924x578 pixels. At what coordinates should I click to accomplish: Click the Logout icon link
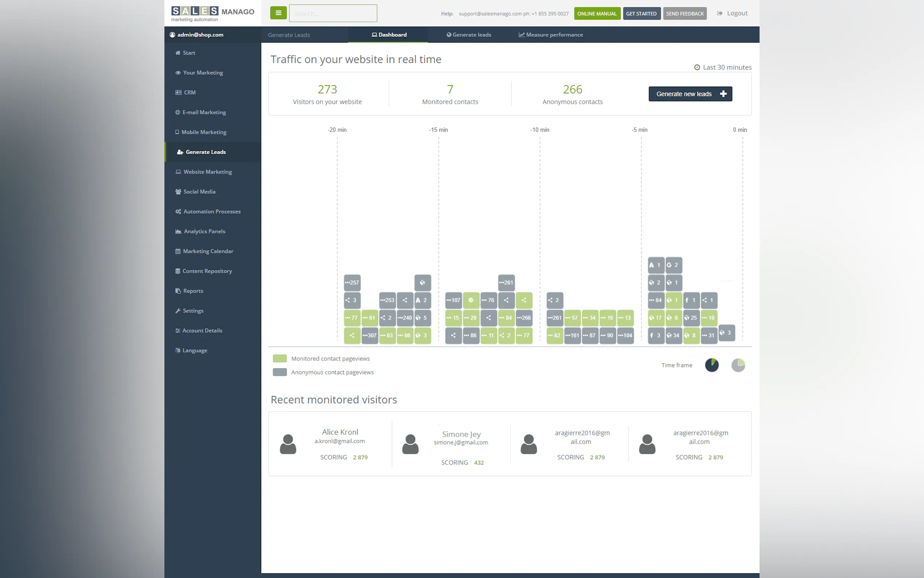click(720, 13)
